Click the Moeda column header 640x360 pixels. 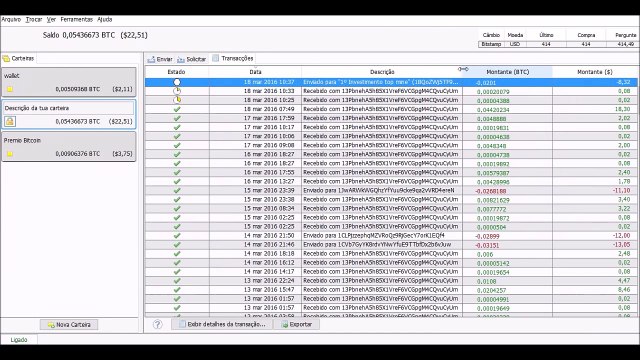coord(515,35)
